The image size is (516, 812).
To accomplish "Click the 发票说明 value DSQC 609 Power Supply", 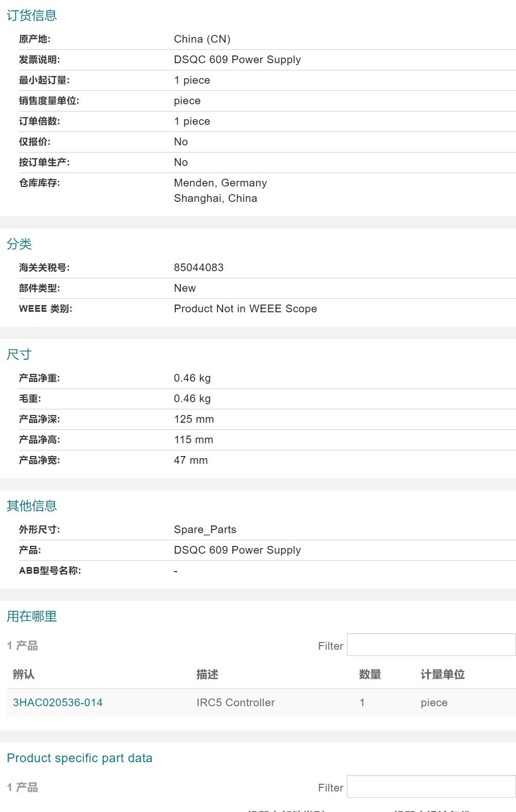I will click(x=237, y=60).
